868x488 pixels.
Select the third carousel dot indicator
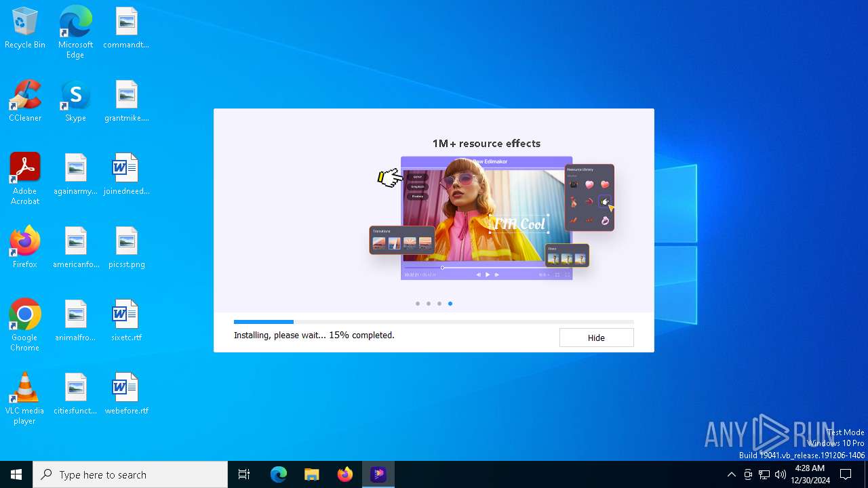(x=439, y=304)
